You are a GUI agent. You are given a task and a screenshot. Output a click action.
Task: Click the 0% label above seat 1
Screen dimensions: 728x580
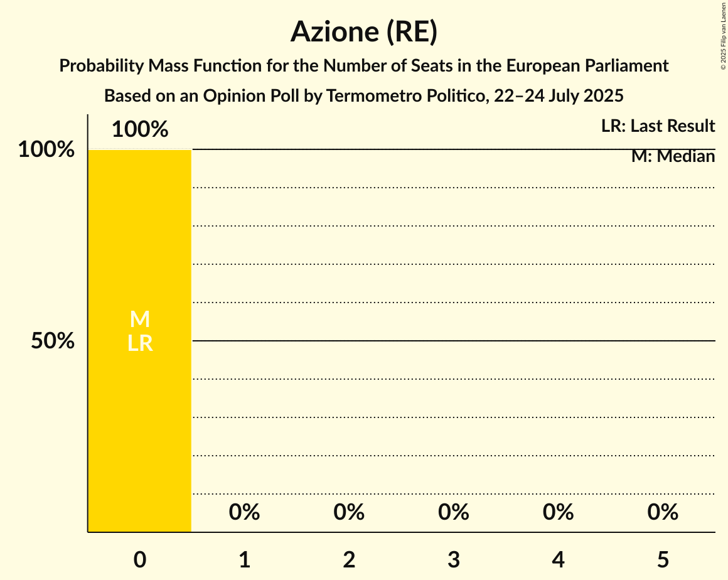click(245, 513)
